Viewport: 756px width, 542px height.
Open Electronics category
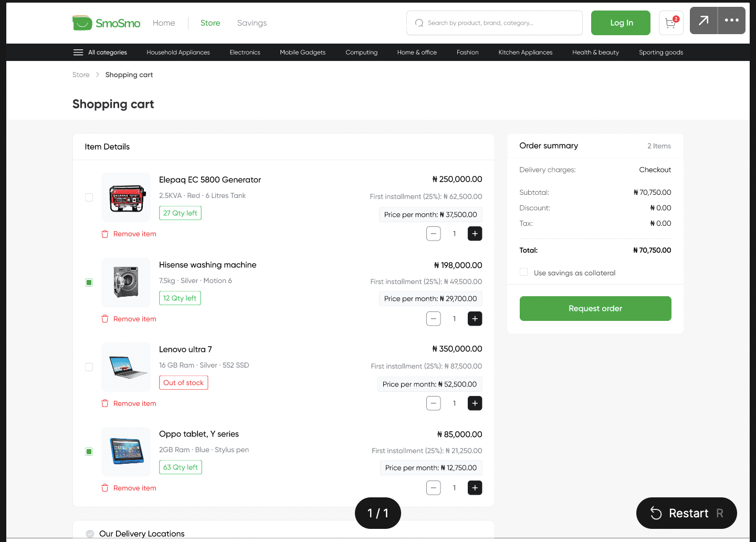pyautogui.click(x=245, y=53)
